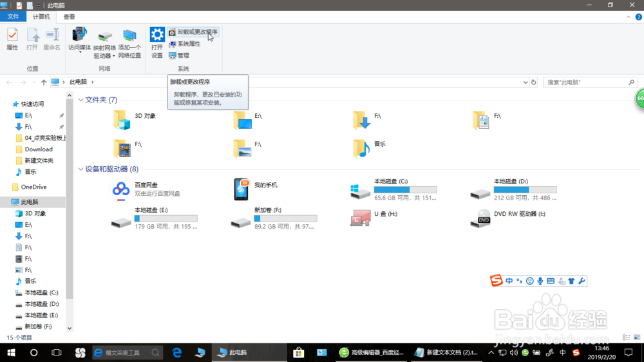Click the 本地磁盘 (E:) capacity bar
The image size is (644, 362).
pyautogui.click(x=166, y=218)
